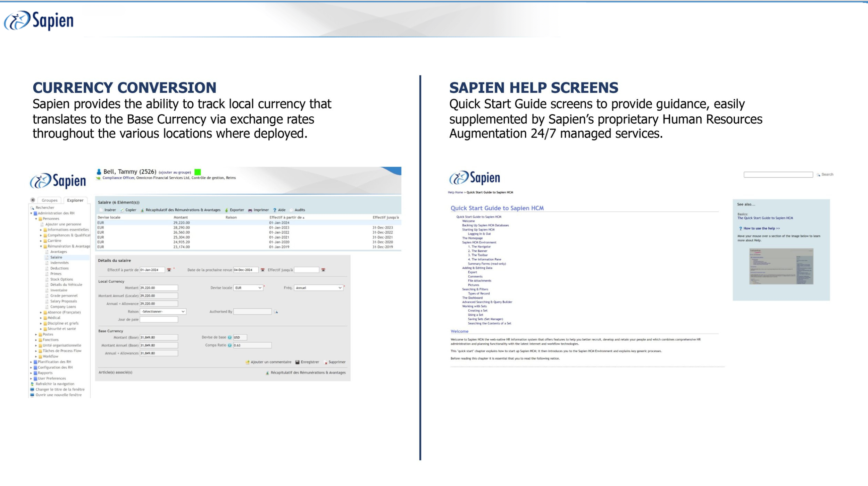This screenshot has width=868, height=486.
Task: Click the Audits toolbar icon
Action: (x=291, y=210)
